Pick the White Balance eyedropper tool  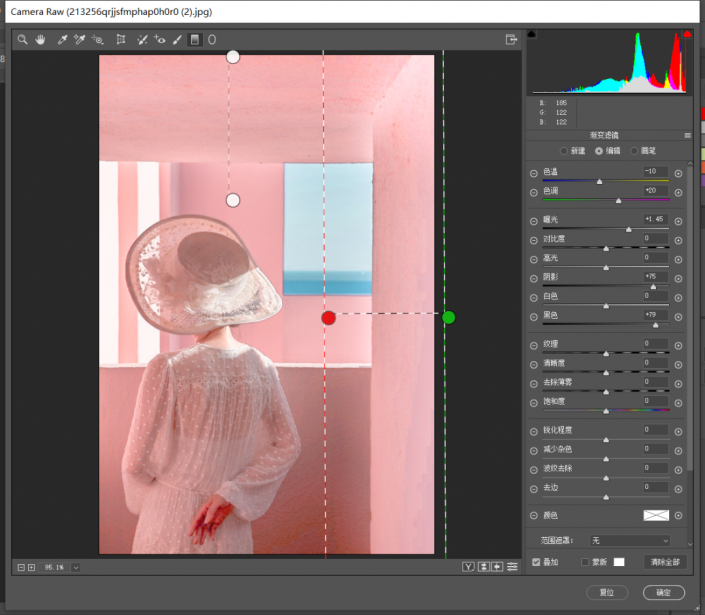[62, 40]
